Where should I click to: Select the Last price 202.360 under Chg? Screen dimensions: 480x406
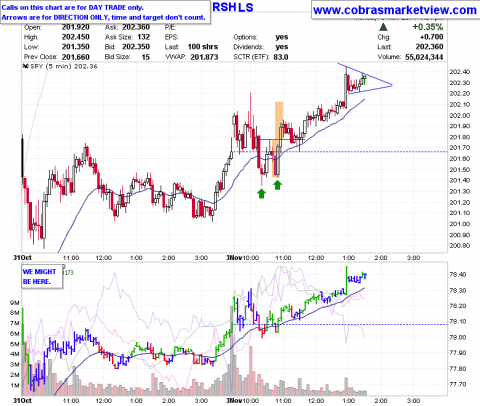click(429, 47)
